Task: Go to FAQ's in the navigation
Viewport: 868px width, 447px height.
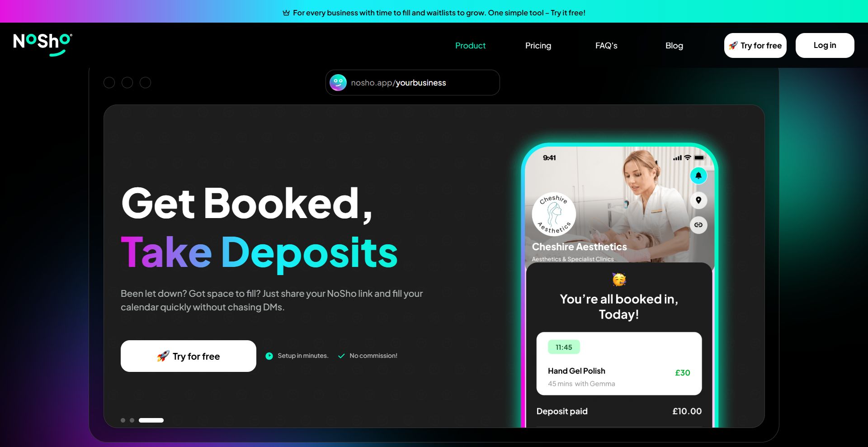Action: click(x=606, y=46)
